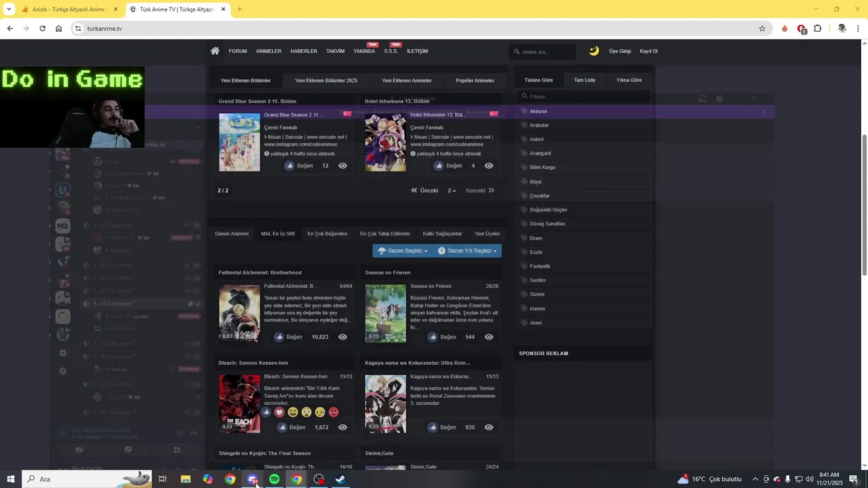Switch to Yeni Eklenen Animeler tab
This screenshot has width=868, height=488.
point(406,81)
